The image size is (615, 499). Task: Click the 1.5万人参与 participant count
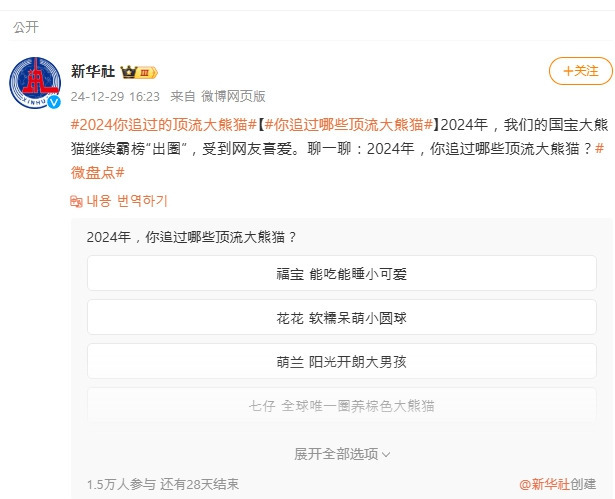121,484
